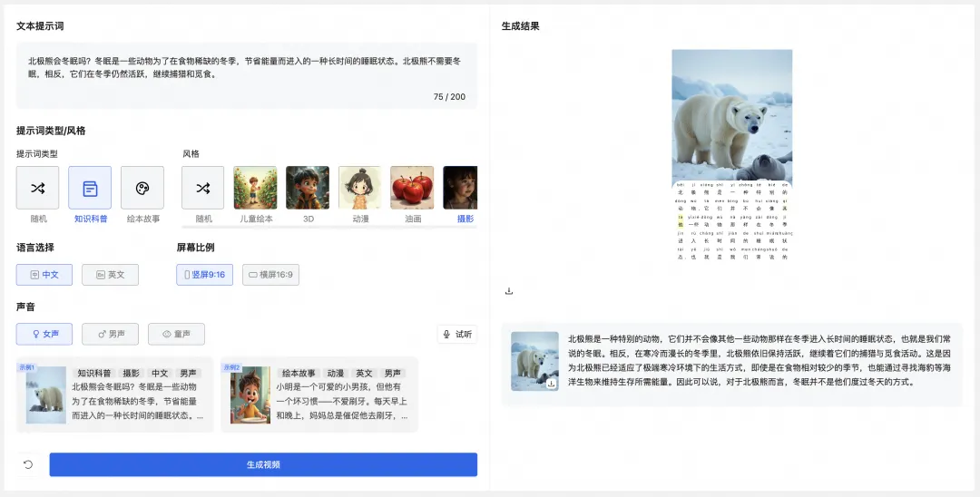Pick the 摄影 style thumbnail
This screenshot has width=980, height=497.
(x=460, y=188)
